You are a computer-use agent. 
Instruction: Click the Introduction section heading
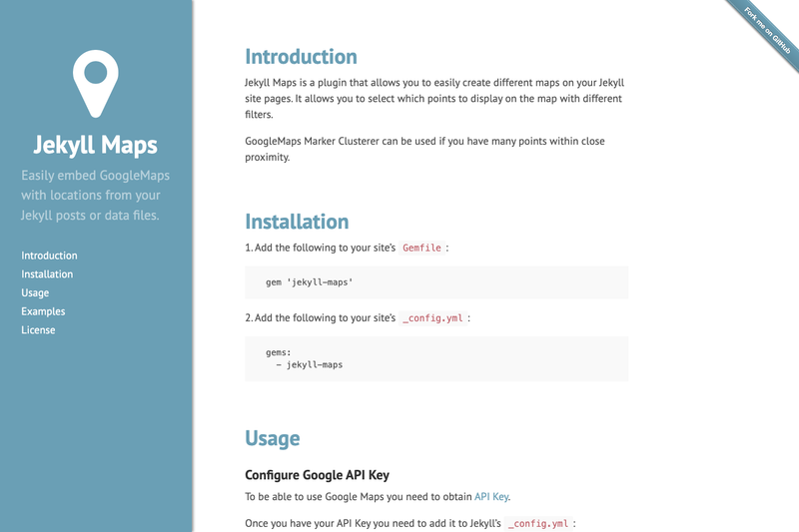tap(302, 57)
